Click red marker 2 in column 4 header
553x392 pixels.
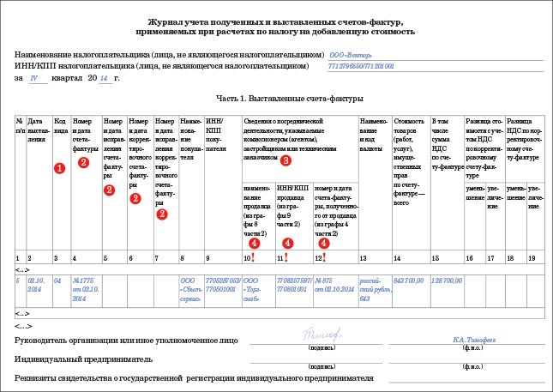[83, 162]
